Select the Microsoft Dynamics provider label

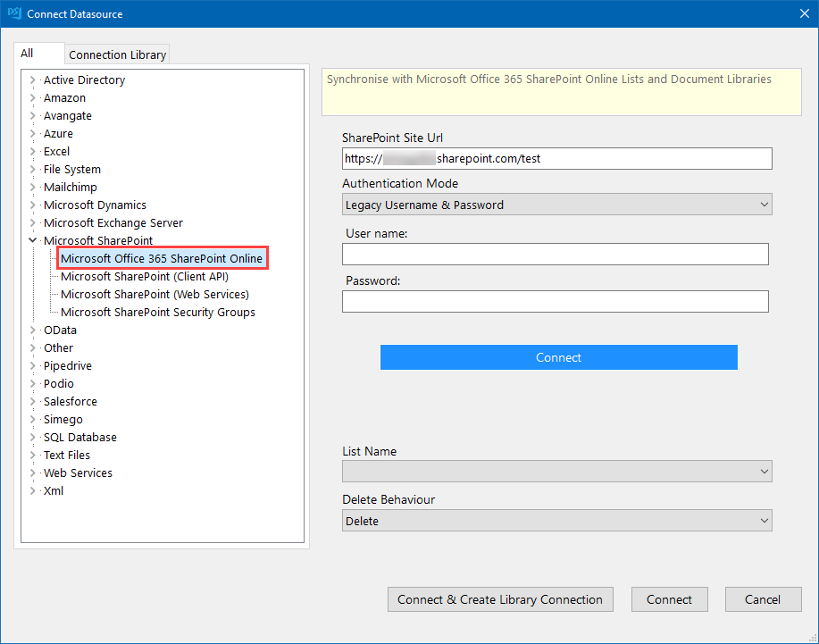(x=95, y=205)
